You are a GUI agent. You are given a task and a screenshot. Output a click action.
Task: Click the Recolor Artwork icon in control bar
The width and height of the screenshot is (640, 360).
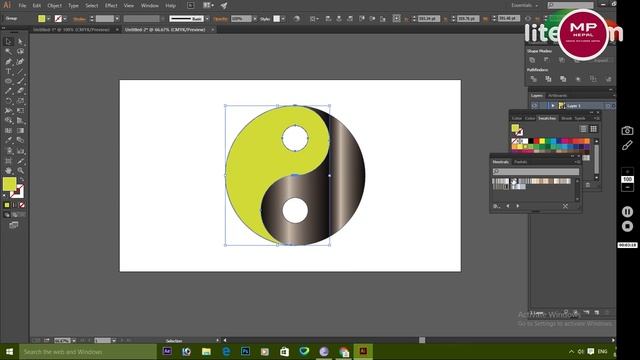[x=297, y=19]
